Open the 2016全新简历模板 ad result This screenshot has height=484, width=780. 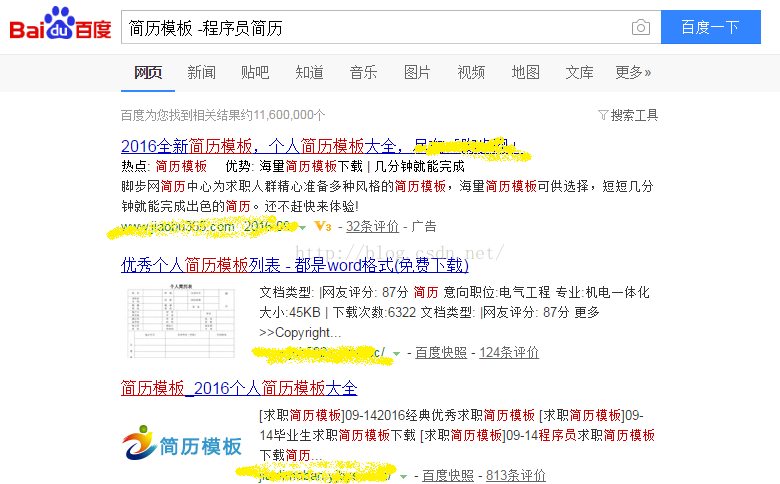click(x=319, y=146)
